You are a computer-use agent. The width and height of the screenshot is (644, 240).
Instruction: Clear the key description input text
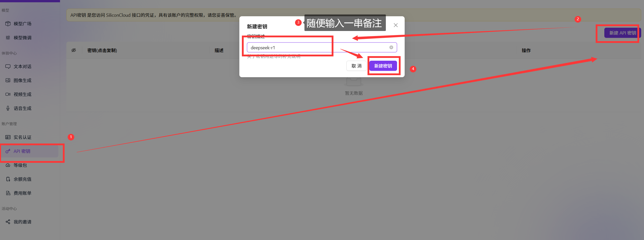[x=391, y=47]
